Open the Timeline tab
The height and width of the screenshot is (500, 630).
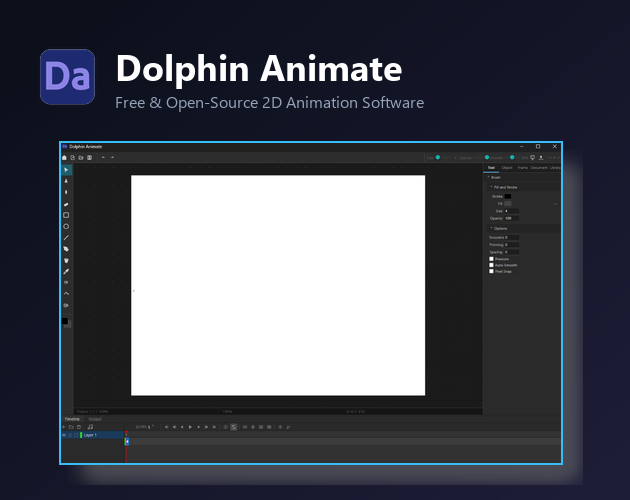tap(72, 419)
